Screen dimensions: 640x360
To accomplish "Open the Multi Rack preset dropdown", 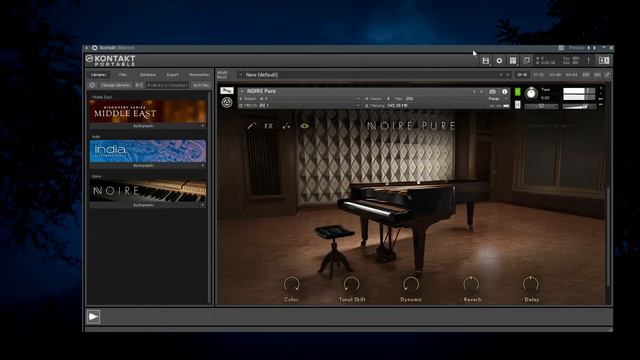I will [367, 75].
